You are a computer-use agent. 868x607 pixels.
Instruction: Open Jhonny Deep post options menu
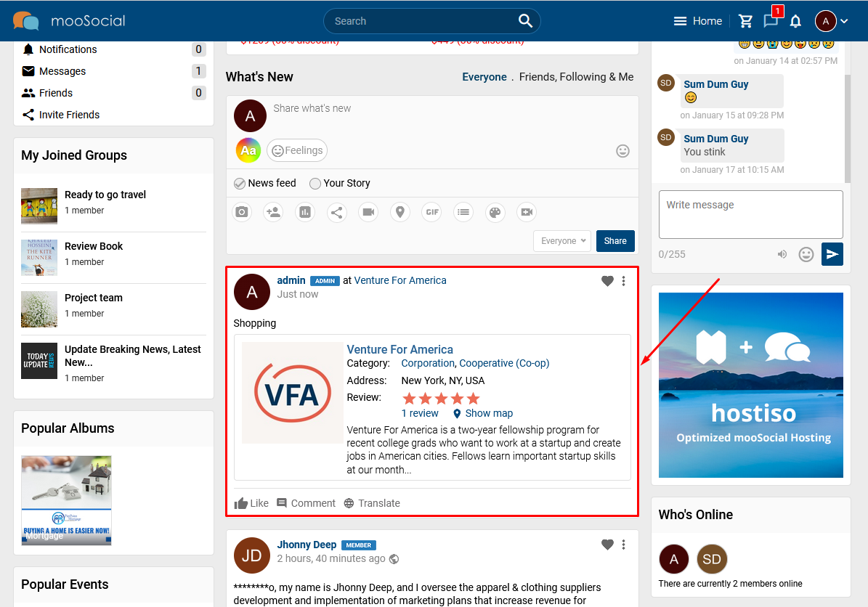pos(623,545)
